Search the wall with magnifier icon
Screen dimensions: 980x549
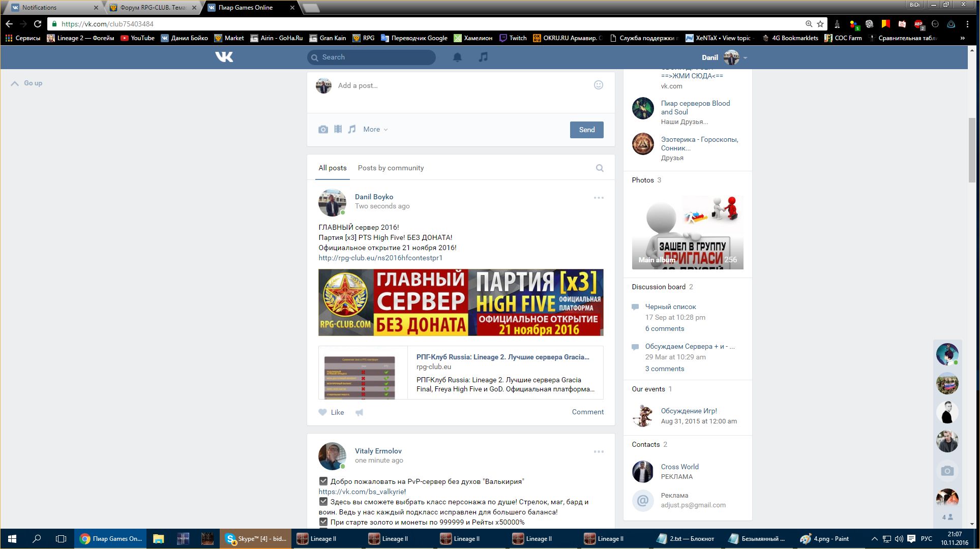coord(600,168)
